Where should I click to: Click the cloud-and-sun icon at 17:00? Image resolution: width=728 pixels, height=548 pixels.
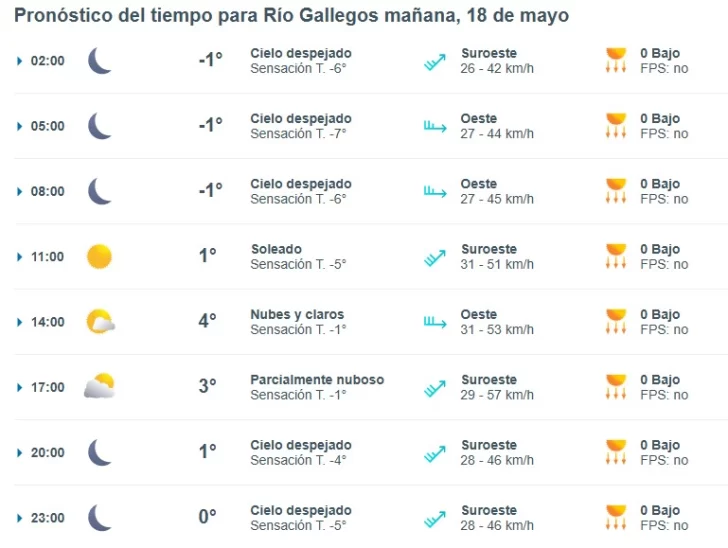pos(100,387)
